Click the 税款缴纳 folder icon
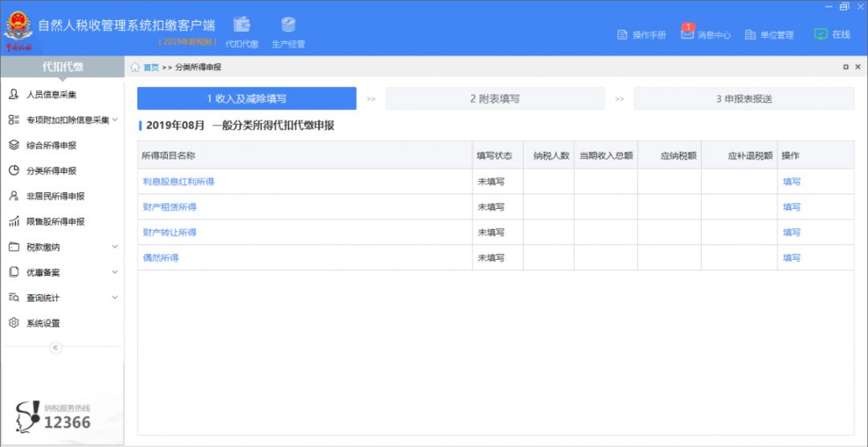The height and width of the screenshot is (447, 868). [x=14, y=247]
